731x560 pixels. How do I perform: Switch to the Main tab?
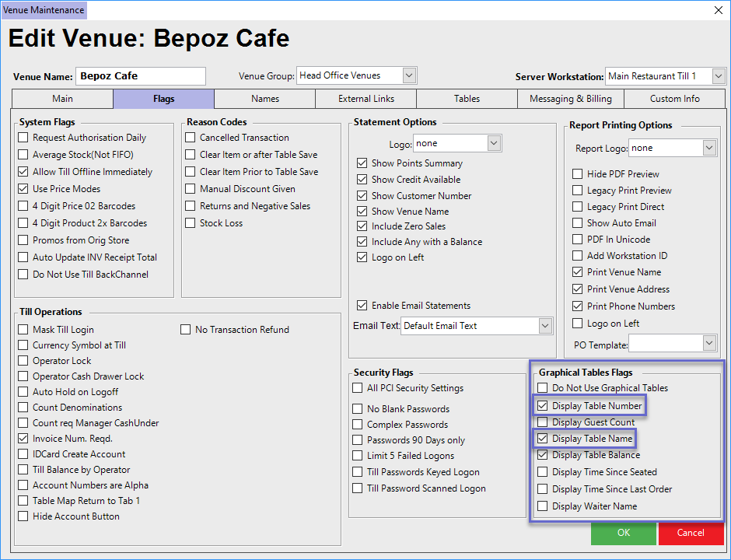[62, 99]
